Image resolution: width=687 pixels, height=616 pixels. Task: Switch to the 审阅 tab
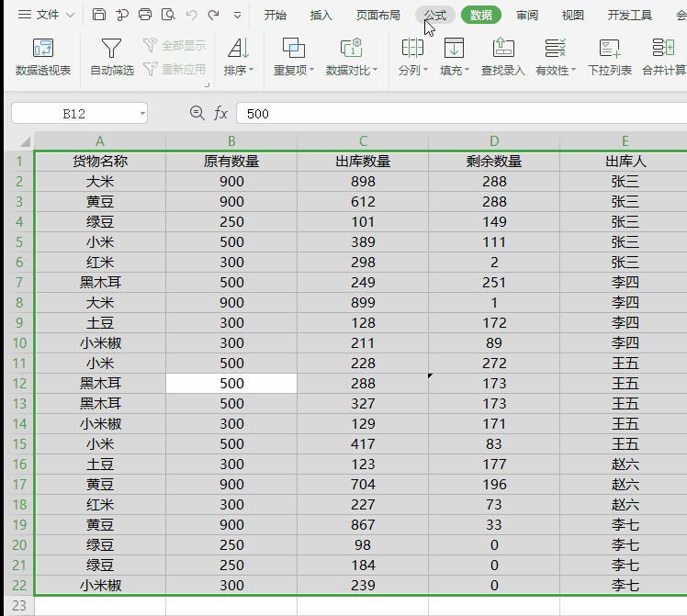(x=526, y=16)
